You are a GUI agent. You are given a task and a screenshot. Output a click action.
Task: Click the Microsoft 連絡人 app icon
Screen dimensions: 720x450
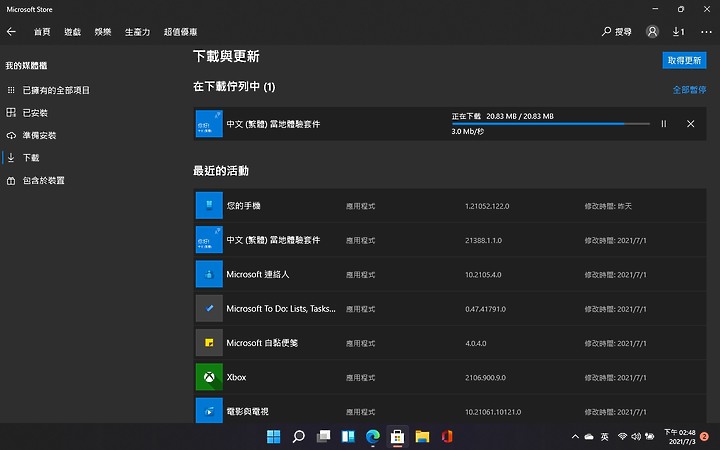[x=209, y=274]
